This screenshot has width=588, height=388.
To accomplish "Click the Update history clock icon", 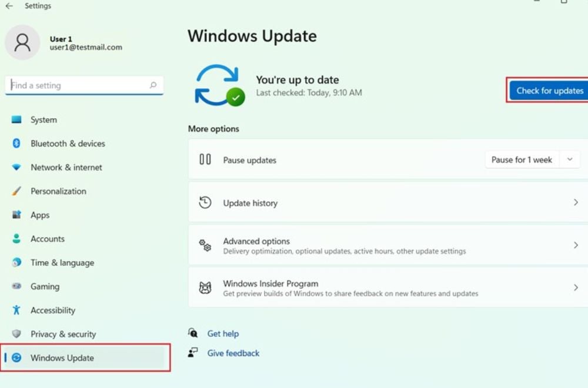I will click(205, 203).
